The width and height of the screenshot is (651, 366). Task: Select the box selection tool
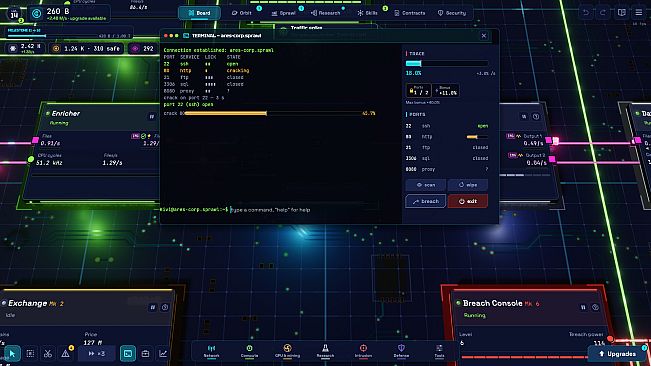(x=30, y=354)
